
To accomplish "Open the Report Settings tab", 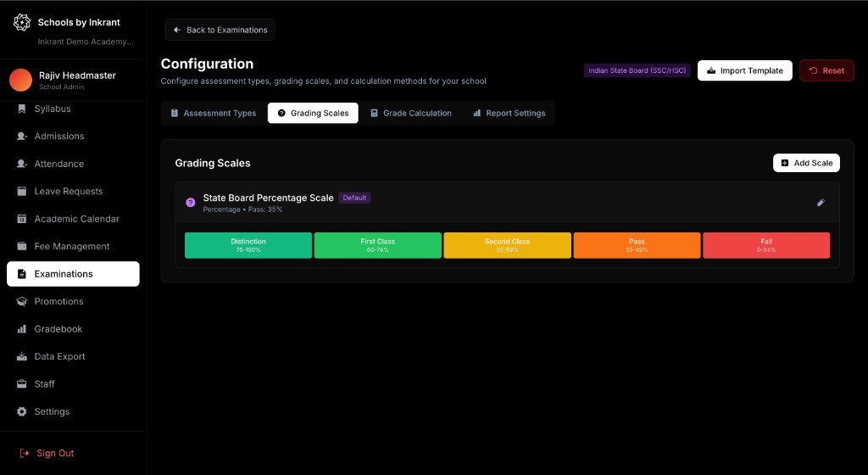I will pyautogui.click(x=509, y=113).
